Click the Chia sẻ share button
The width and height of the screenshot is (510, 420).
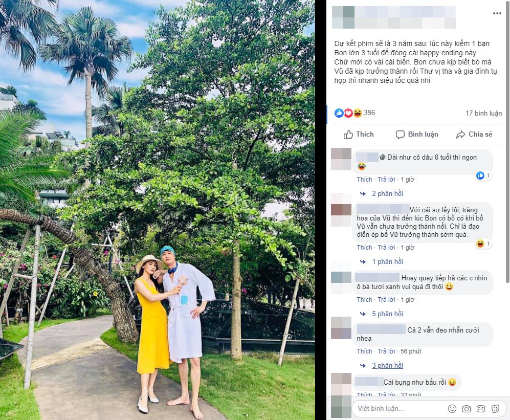tap(474, 135)
